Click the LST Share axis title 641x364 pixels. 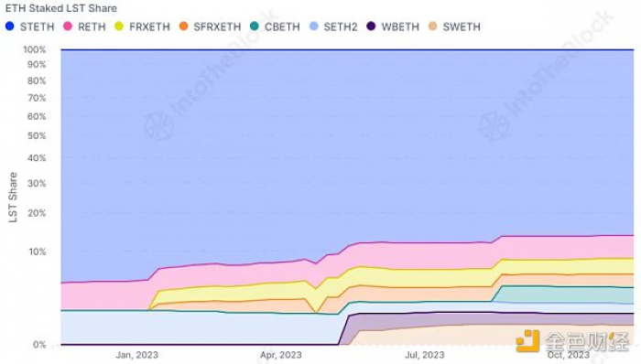(13, 198)
